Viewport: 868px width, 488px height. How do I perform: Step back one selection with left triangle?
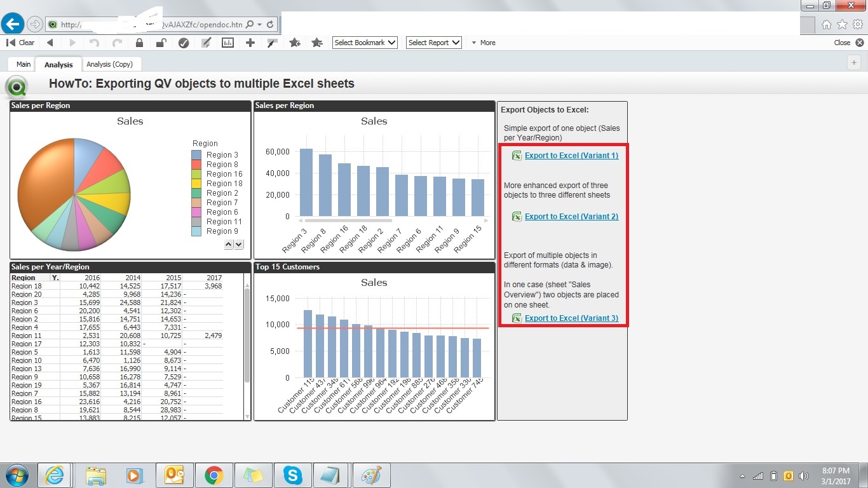50,43
